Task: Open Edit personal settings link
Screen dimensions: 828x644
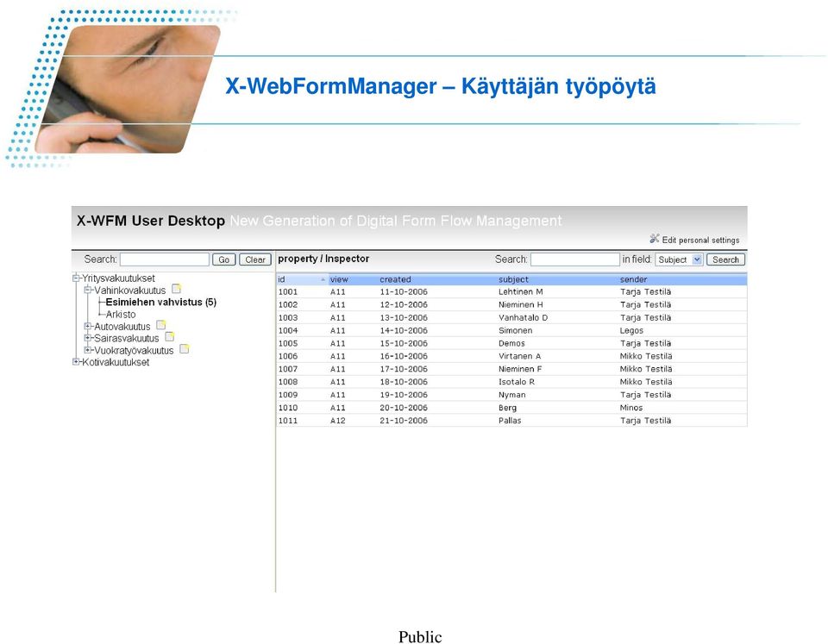Action: point(700,241)
